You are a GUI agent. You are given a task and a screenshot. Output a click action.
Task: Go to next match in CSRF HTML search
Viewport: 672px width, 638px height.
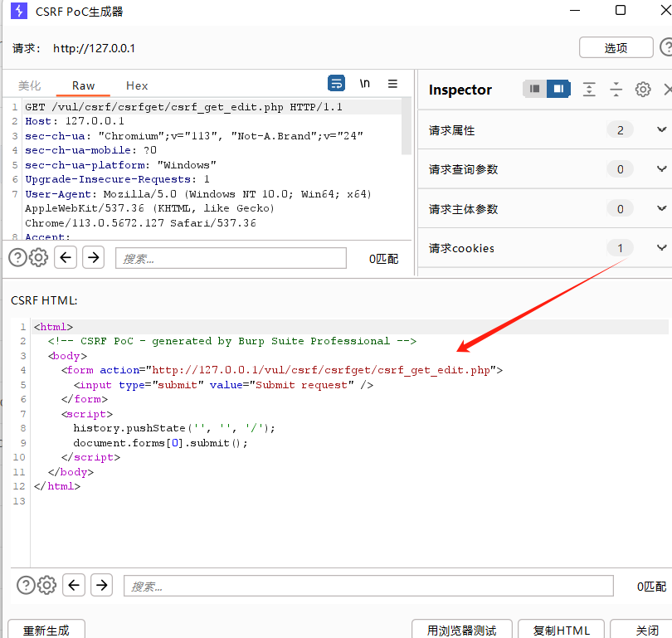[x=101, y=585]
